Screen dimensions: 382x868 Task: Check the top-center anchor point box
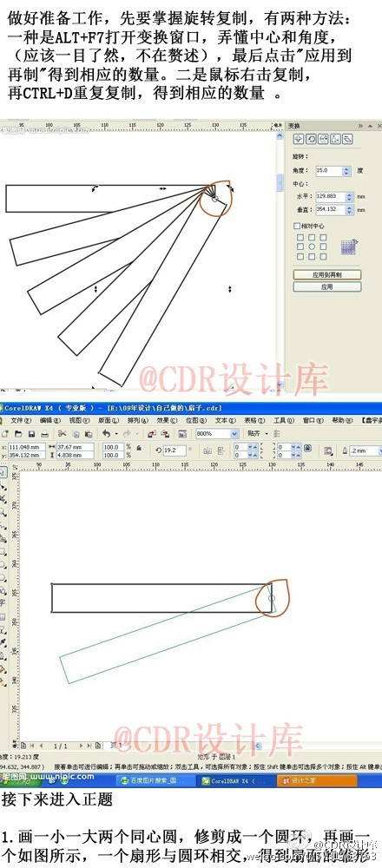312,238
